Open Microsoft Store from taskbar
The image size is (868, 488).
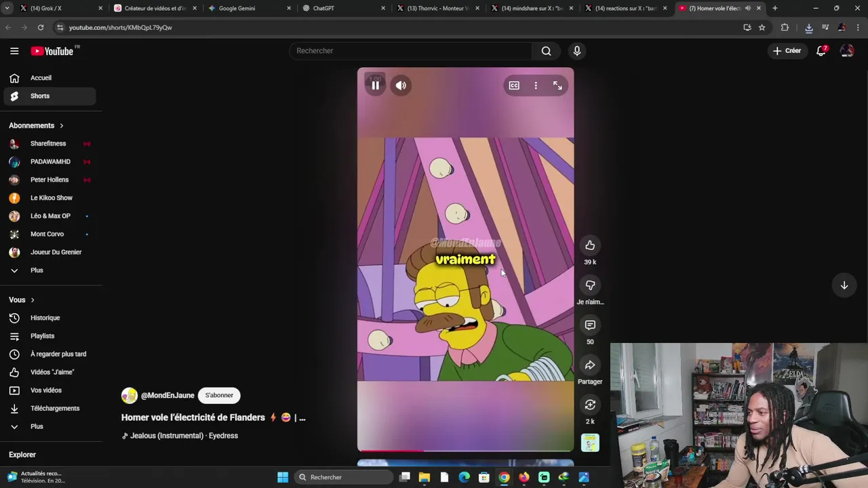click(484, 477)
